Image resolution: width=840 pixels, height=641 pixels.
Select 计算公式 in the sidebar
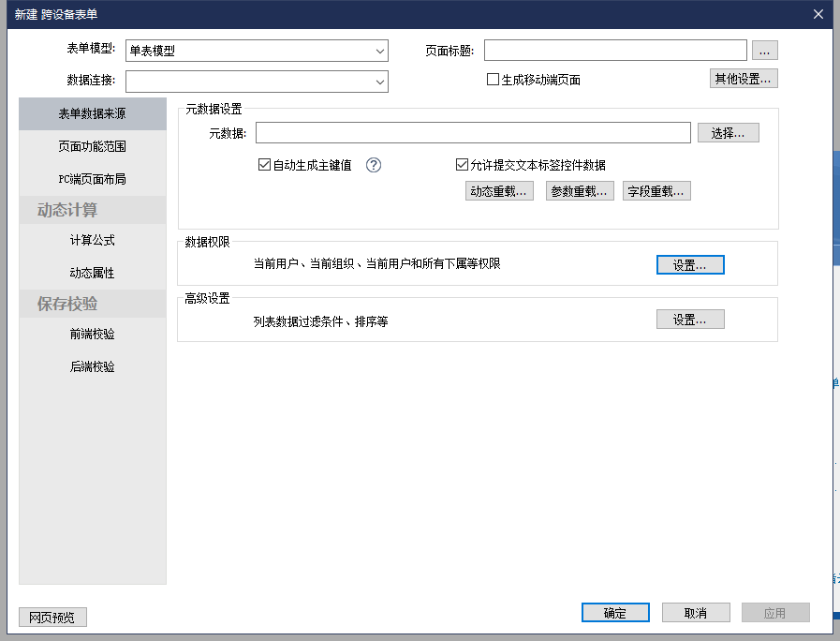click(93, 240)
